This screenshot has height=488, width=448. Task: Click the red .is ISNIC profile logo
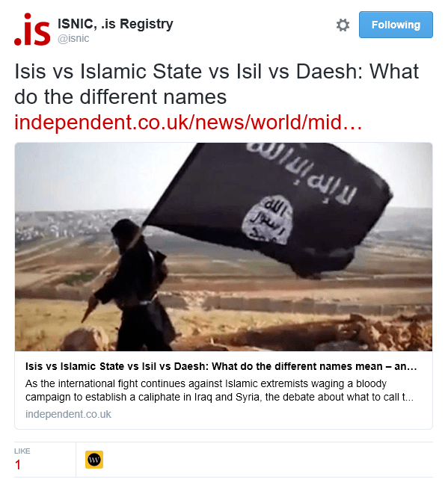pyautogui.click(x=32, y=29)
